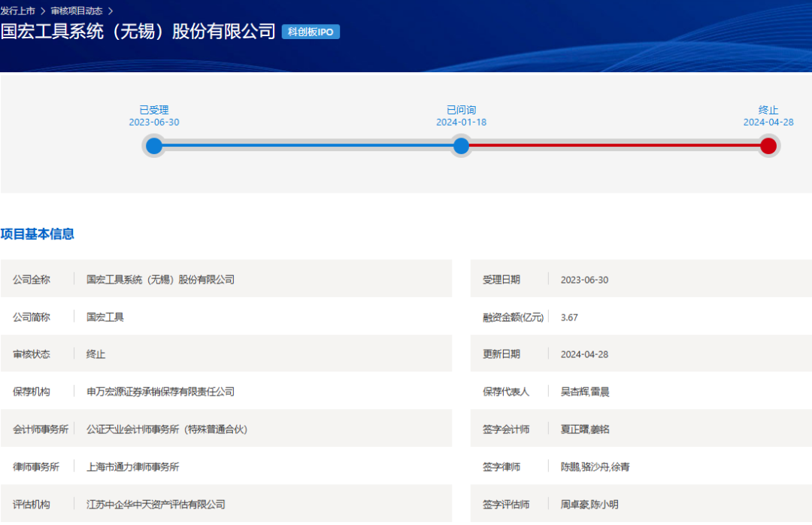The image size is (812, 525).
Task: Click the red 终止 timeline dot
Action: coord(768,146)
